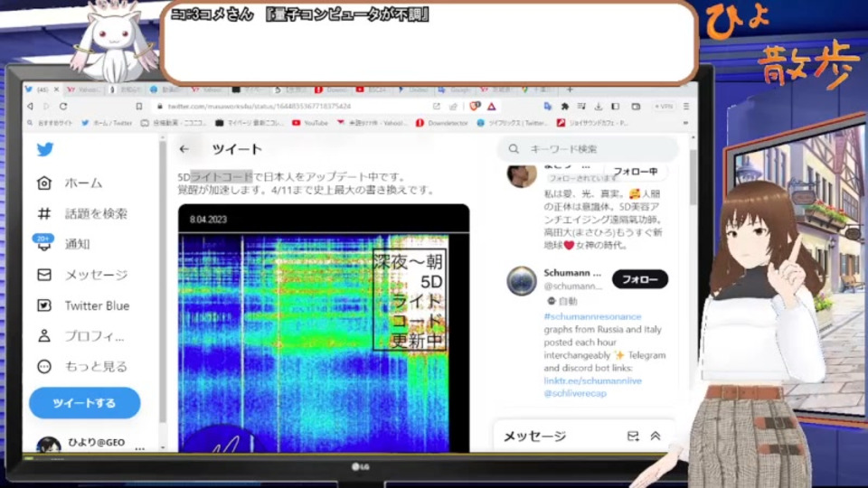Click the Twitter bird logo
The height and width of the screenshot is (488, 868).
[x=45, y=149]
